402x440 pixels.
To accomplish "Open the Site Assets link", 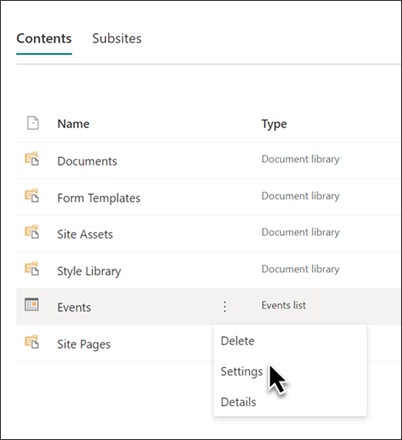I will (85, 234).
